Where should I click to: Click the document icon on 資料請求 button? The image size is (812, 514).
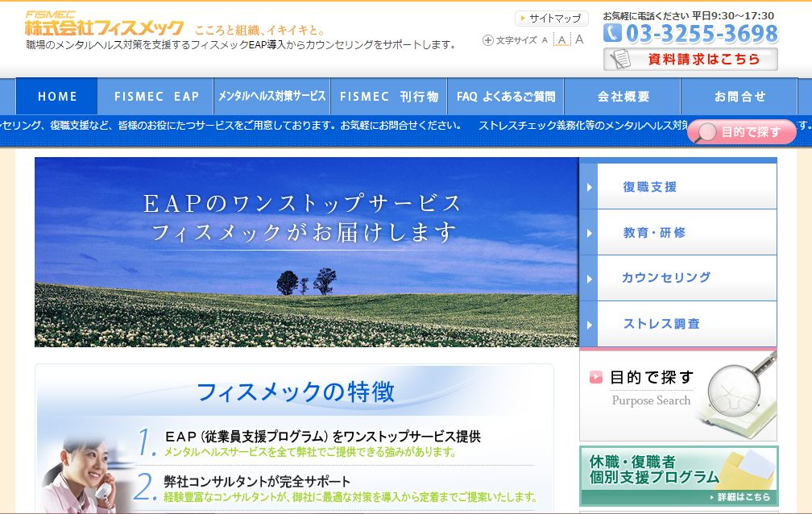point(620,60)
